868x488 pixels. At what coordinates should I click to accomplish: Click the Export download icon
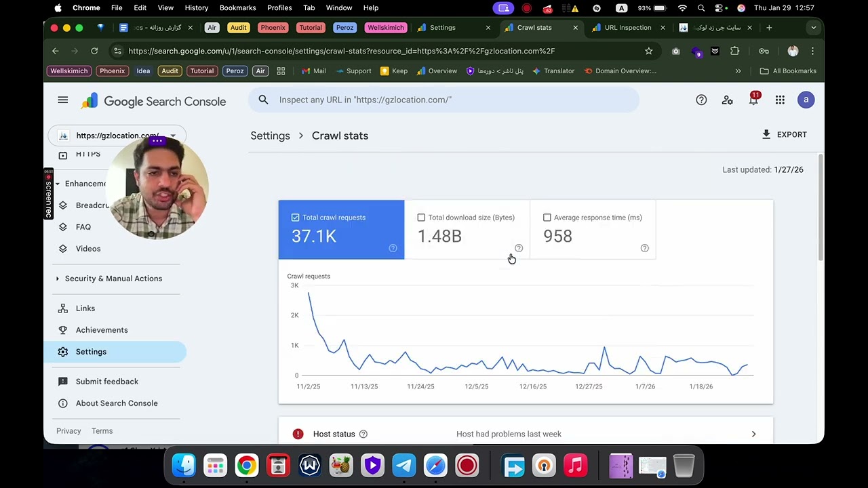tap(766, 135)
